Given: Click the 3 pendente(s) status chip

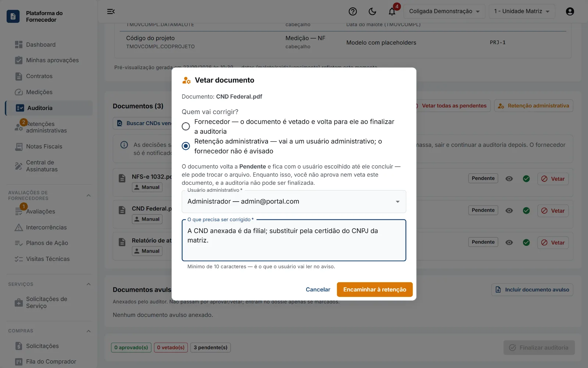Looking at the screenshot, I should point(211,347).
